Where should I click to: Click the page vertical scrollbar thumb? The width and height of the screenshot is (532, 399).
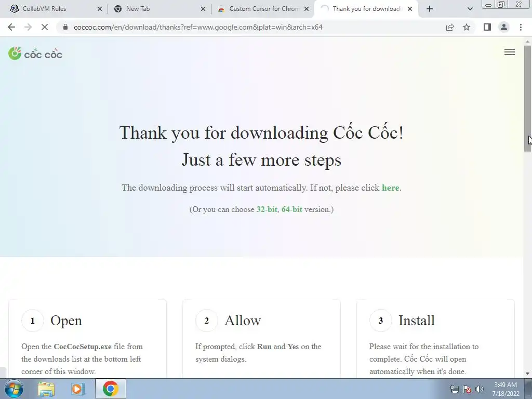coord(527,98)
